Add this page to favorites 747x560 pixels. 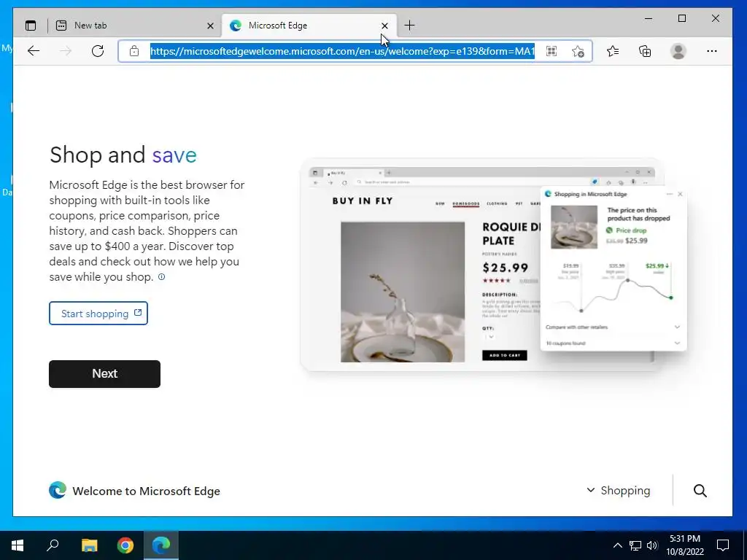tap(578, 51)
